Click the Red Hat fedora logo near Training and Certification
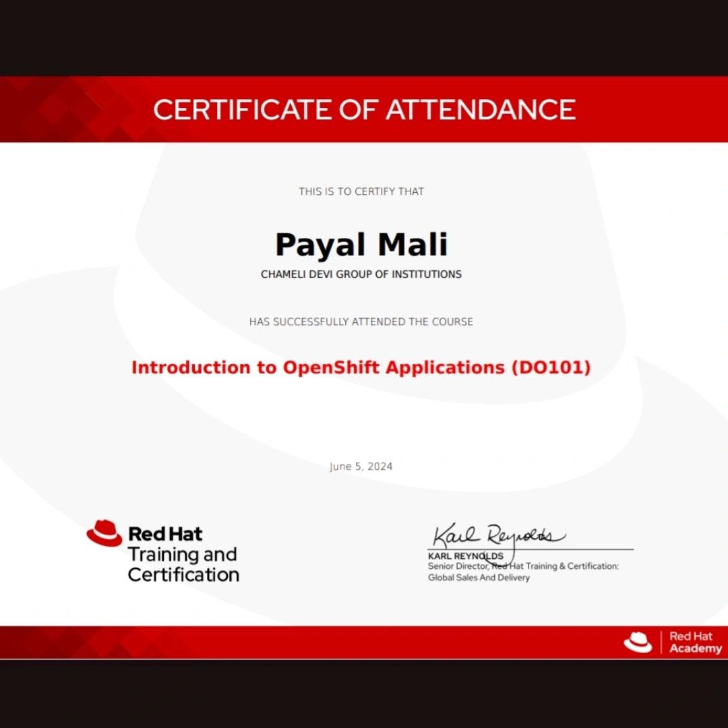Screen dimensions: 728x728 click(x=106, y=533)
